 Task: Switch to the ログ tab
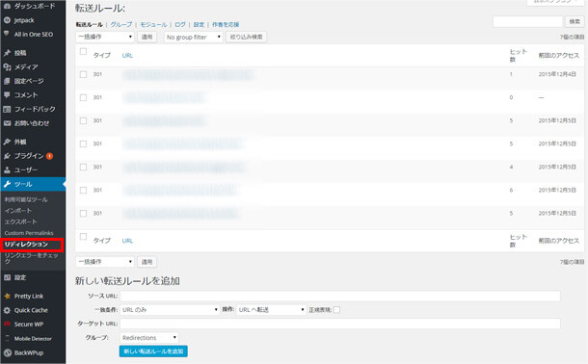[x=180, y=24]
